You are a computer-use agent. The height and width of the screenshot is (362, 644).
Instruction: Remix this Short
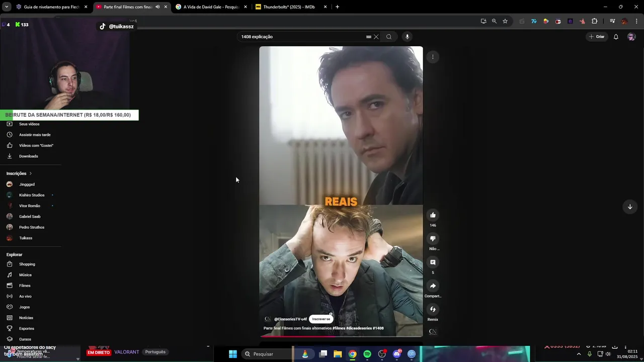tap(433, 309)
